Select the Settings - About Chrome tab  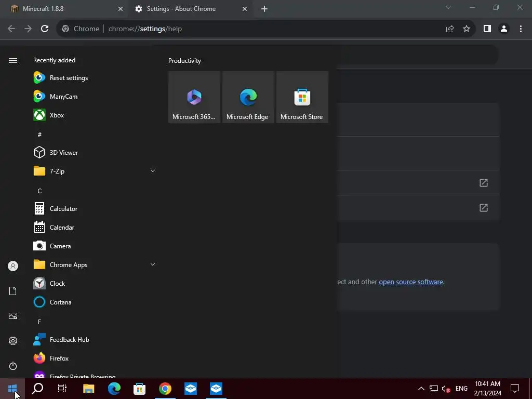point(191,9)
